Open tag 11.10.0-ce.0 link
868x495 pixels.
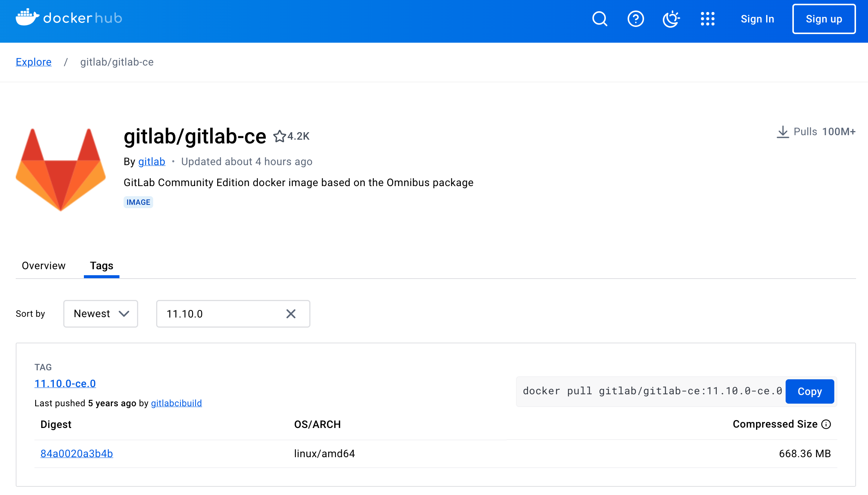pyautogui.click(x=65, y=383)
